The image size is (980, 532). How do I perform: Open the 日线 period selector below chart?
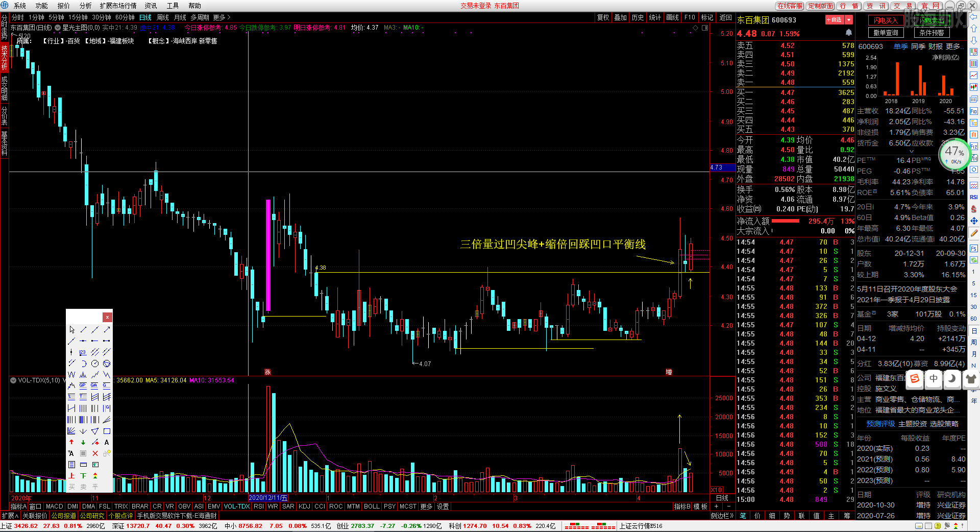click(x=722, y=498)
